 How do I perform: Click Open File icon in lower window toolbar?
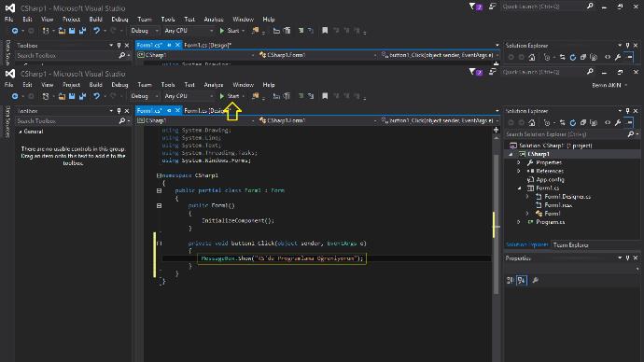tap(62, 96)
